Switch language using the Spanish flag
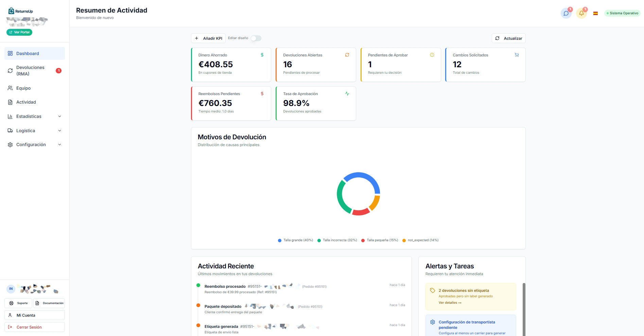 coord(595,13)
